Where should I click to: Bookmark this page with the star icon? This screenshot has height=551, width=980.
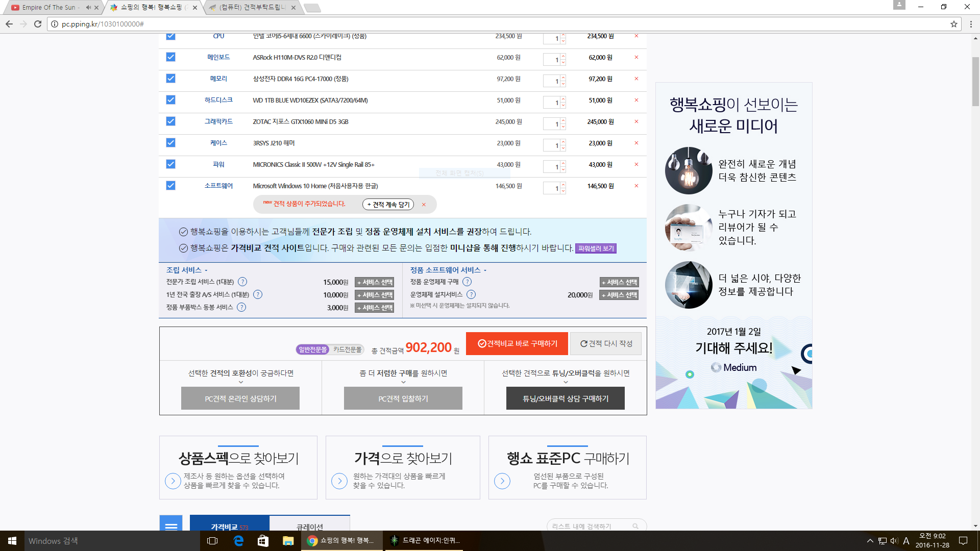pos(953,24)
